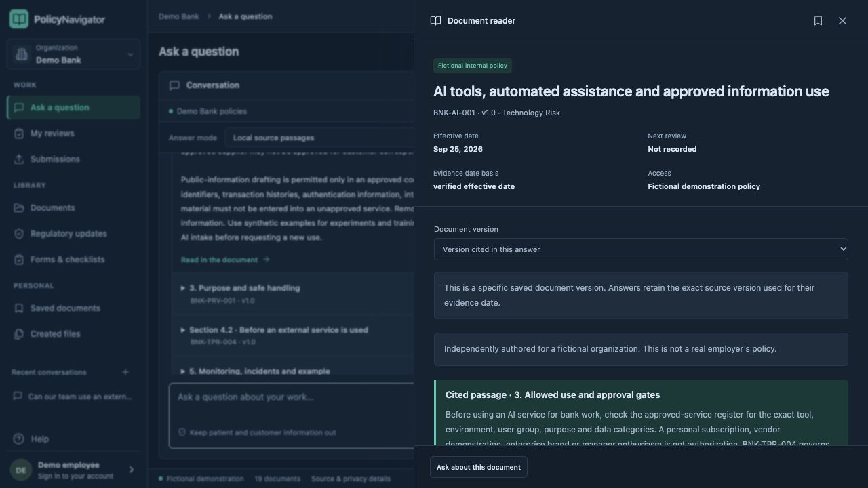Click the Demo Bank breadcrumb link
868x488 pixels.
(179, 16)
